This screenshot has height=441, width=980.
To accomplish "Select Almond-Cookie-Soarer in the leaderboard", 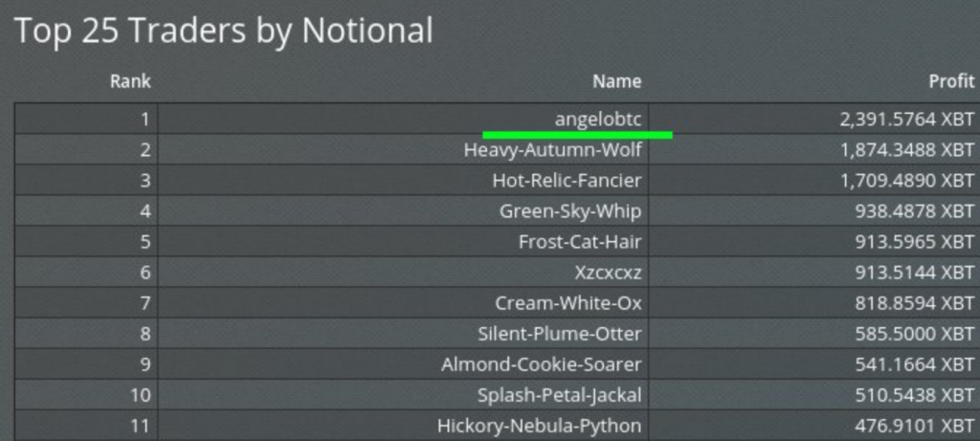I will pyautogui.click(x=542, y=364).
